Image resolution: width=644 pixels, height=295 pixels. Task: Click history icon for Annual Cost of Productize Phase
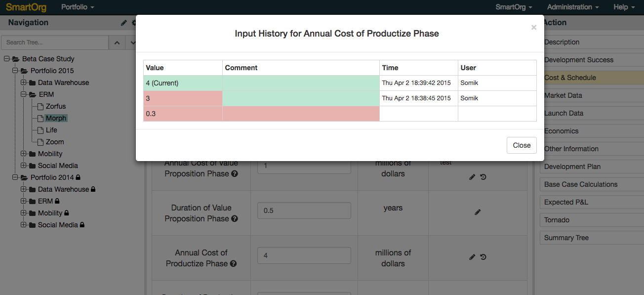483,257
